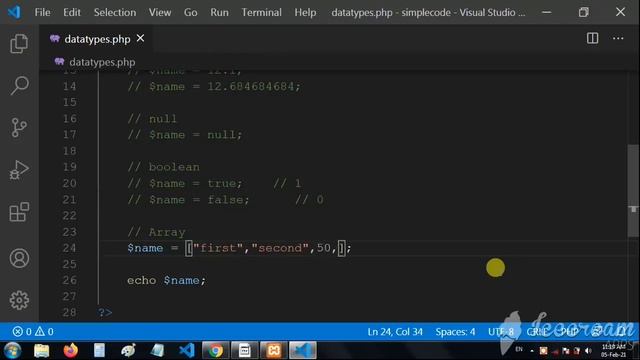This screenshot has width=640, height=360.
Task: Open the File menu
Action: click(42, 12)
